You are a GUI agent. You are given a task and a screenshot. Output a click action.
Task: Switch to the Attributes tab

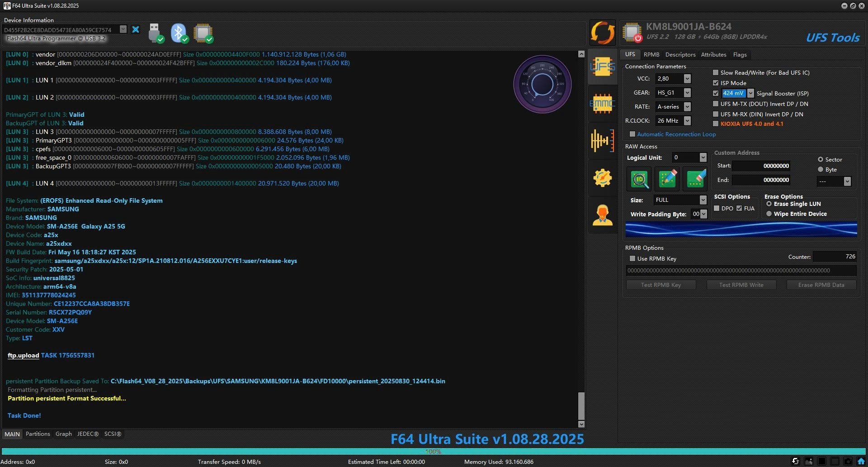713,54
